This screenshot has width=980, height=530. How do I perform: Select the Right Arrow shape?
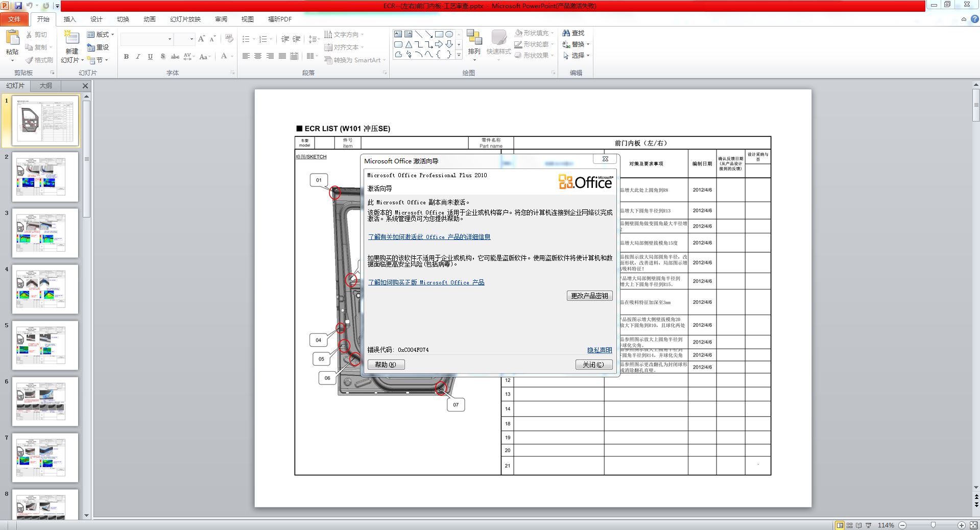coord(439,44)
